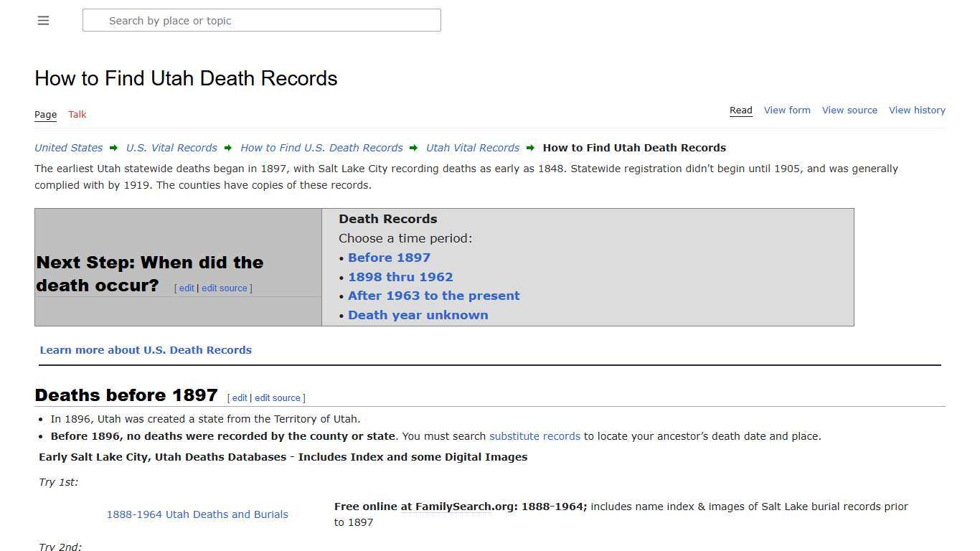Select the 1898 thru 1962 option
980x551 pixels.
click(400, 277)
